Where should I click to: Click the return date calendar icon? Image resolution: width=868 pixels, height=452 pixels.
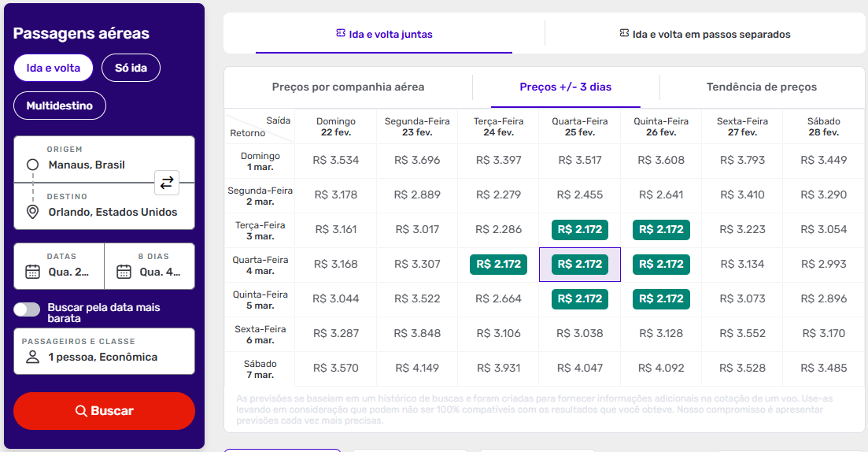coord(124,272)
